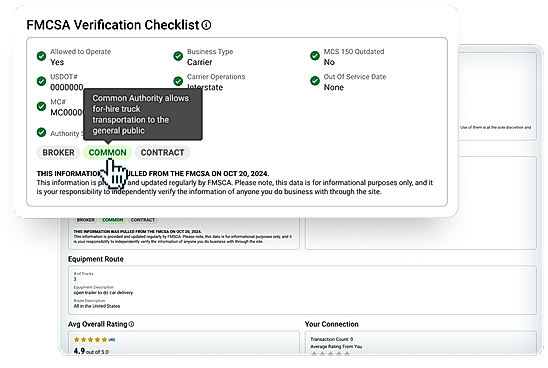Click the small BROKER chip in the background page
This screenshot has width=548, height=368.
pyautogui.click(x=86, y=220)
